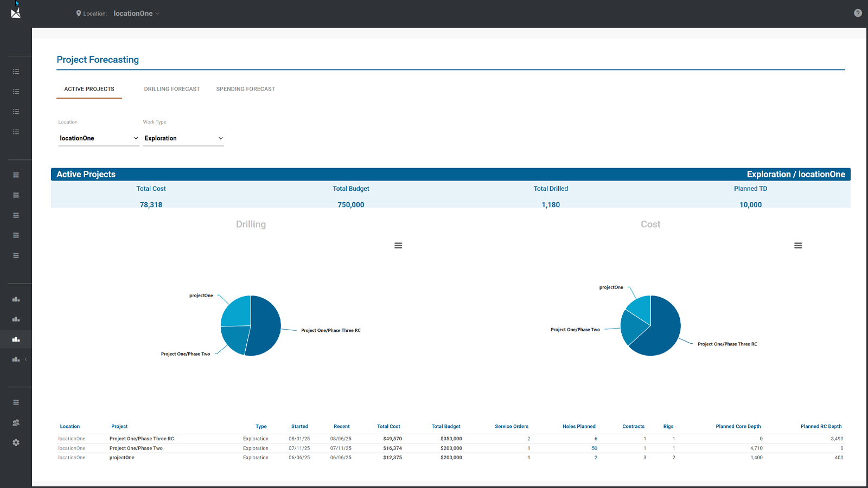Screen dimensions: 868x488
Task: Click the Project One/Phase Three RC table row
Action: pos(142,439)
